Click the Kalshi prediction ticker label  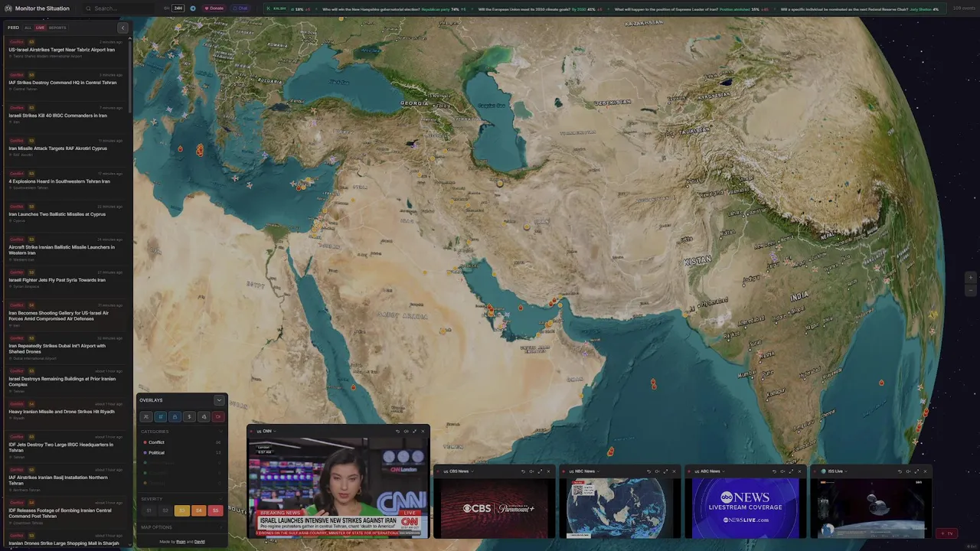click(x=278, y=8)
